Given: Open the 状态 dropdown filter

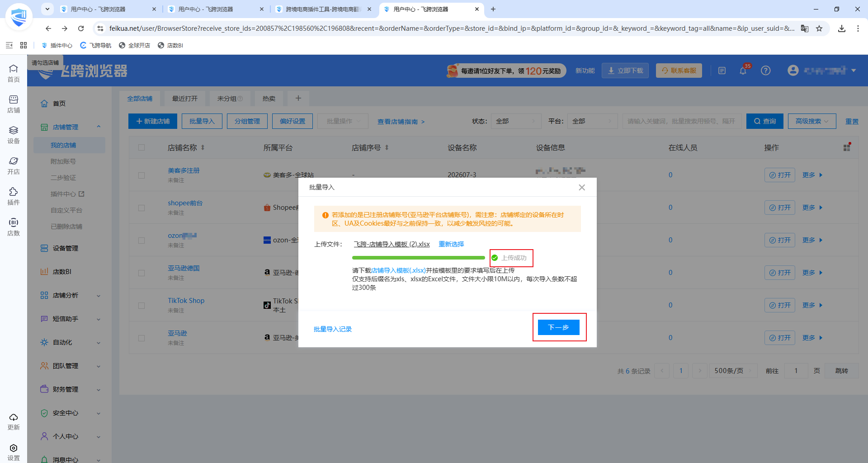Looking at the screenshot, I should (516, 121).
